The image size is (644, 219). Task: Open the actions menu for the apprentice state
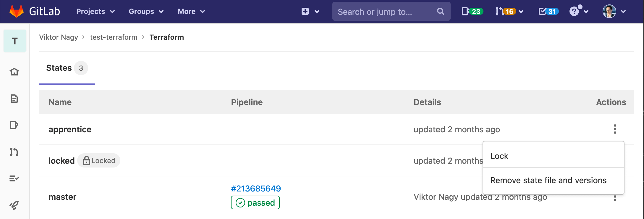coord(615,129)
